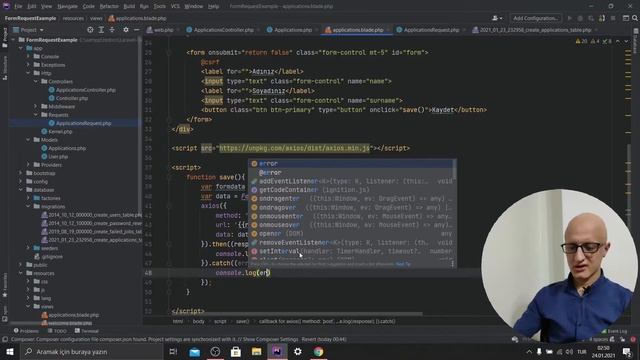The height and width of the screenshot is (360, 640).
Task: Collapse the Http folder
Action: (28, 73)
